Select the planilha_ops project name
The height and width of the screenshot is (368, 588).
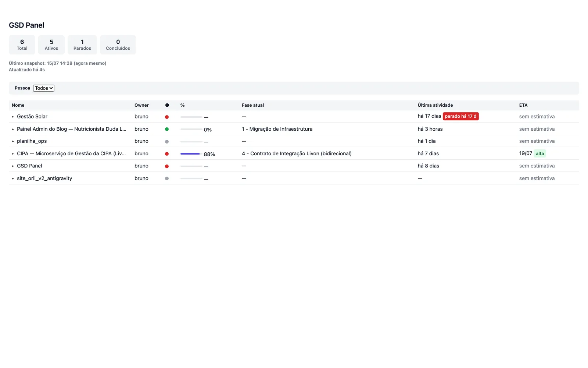pos(32,141)
